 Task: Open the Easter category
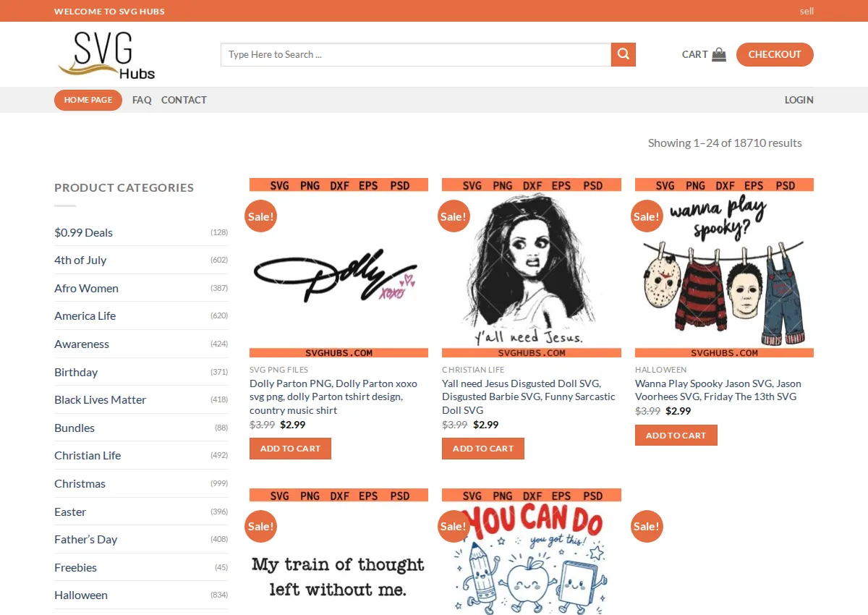tap(70, 512)
